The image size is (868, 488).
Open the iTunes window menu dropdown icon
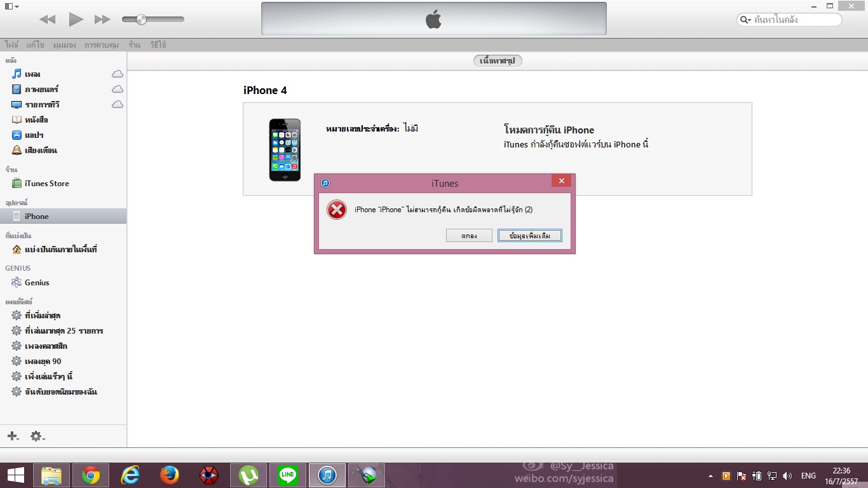point(11,6)
